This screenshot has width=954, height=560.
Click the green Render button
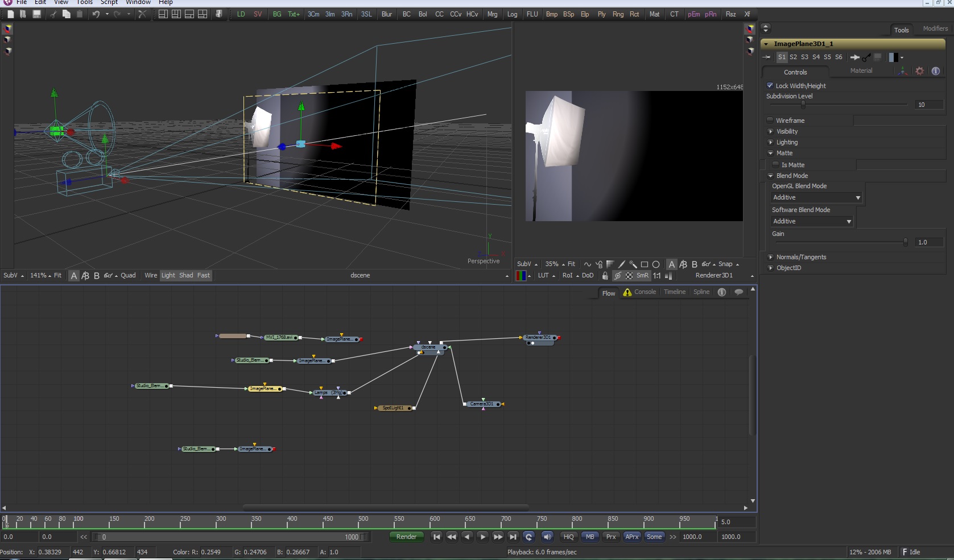pos(406,537)
